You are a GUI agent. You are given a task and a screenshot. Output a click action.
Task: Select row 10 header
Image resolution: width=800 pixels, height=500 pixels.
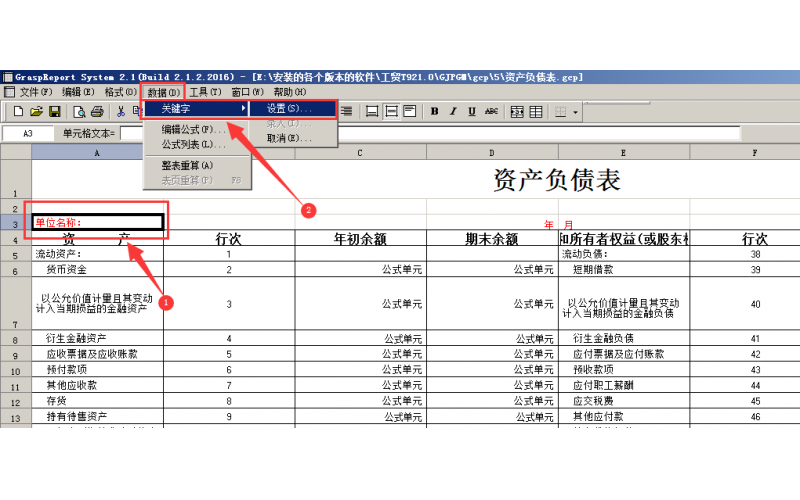click(15, 371)
